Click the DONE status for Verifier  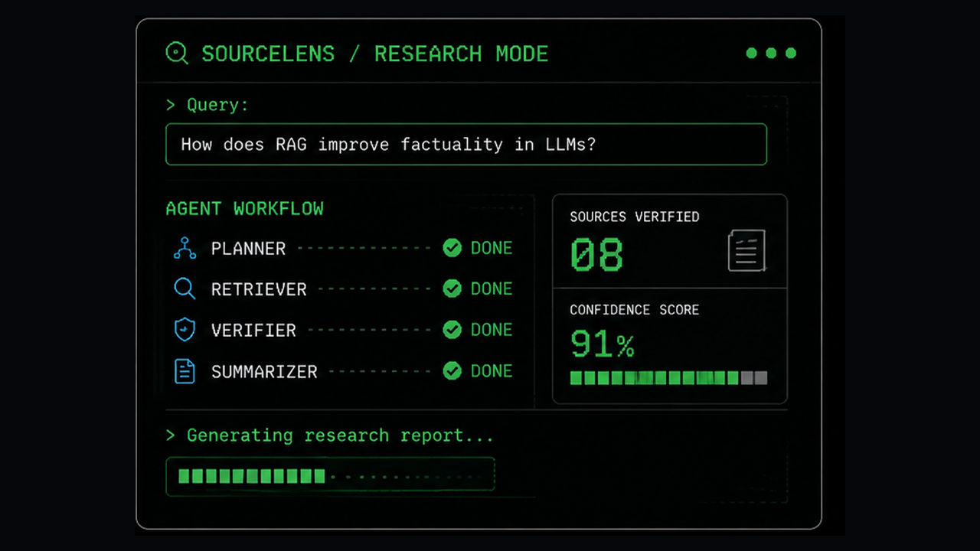[492, 330]
